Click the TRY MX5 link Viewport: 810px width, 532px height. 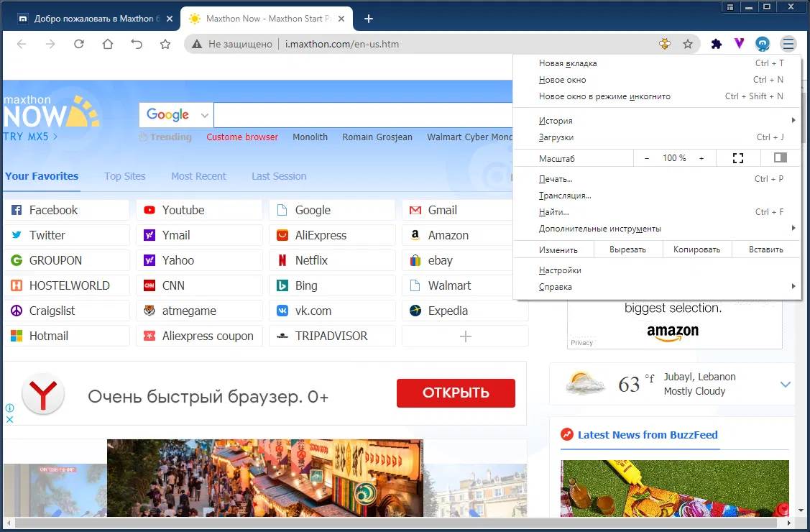[x=30, y=137]
